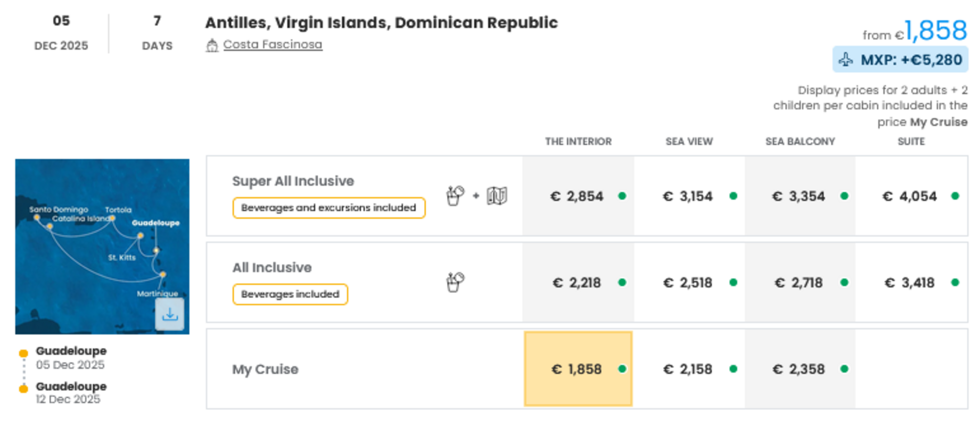Click the Guadeloupe departure marker dot
980x426 pixels.
(23, 353)
